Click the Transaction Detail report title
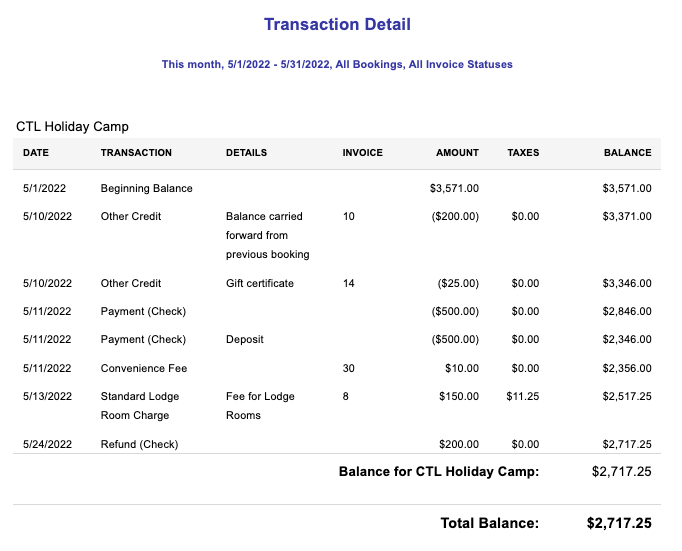This screenshot has width=682, height=551. tap(337, 25)
